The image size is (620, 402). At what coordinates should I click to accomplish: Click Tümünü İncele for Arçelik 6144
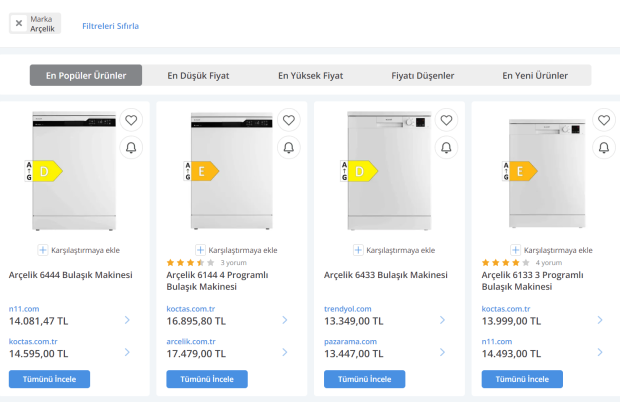(207, 379)
